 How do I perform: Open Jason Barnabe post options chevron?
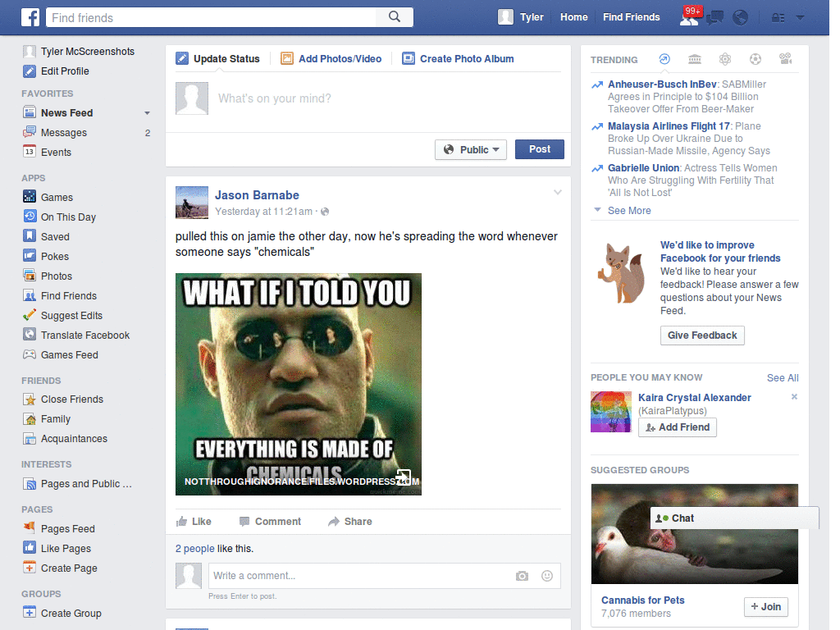coord(558,192)
